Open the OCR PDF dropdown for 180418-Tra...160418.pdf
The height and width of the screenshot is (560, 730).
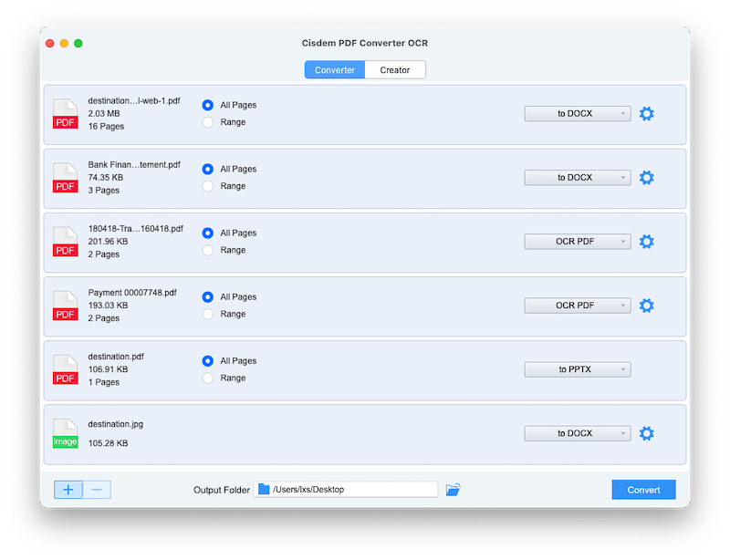(577, 241)
